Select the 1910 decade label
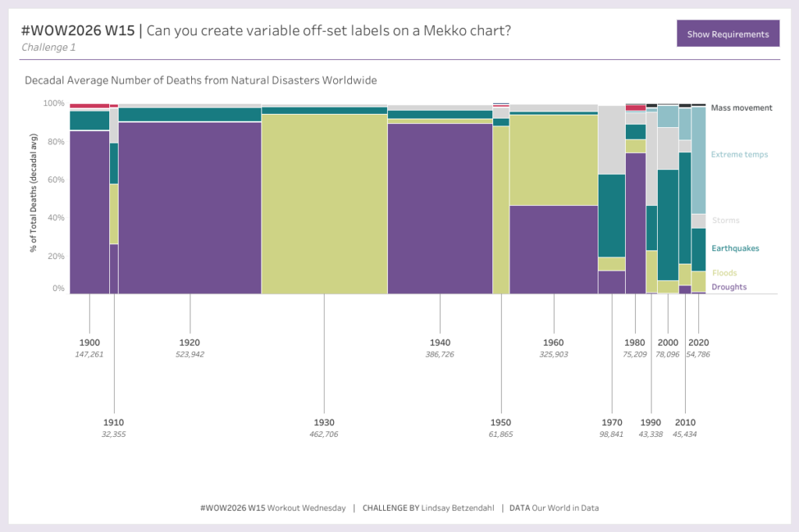This screenshot has height=532, width=799. [113, 422]
